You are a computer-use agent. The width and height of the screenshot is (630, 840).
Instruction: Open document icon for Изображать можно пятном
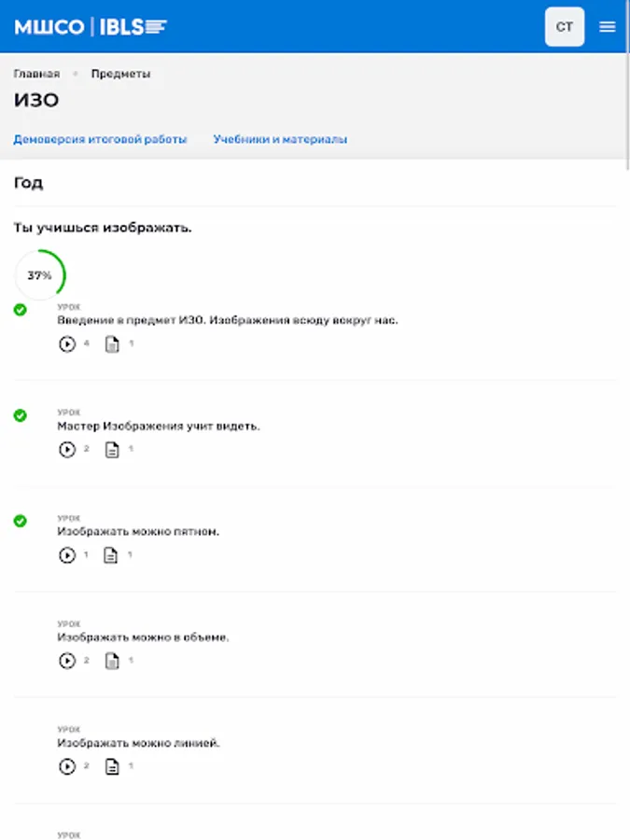110,555
